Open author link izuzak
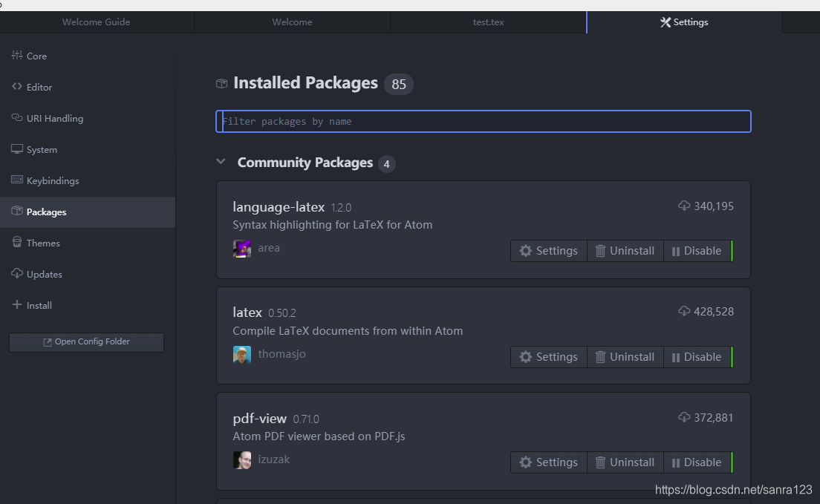The image size is (820, 504). (x=273, y=459)
